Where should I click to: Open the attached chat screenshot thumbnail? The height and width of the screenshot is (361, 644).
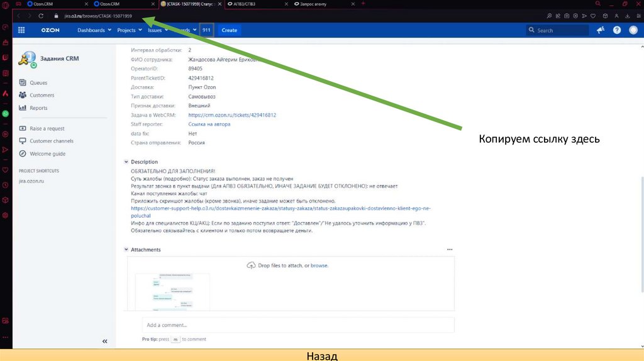pyautogui.click(x=172, y=292)
